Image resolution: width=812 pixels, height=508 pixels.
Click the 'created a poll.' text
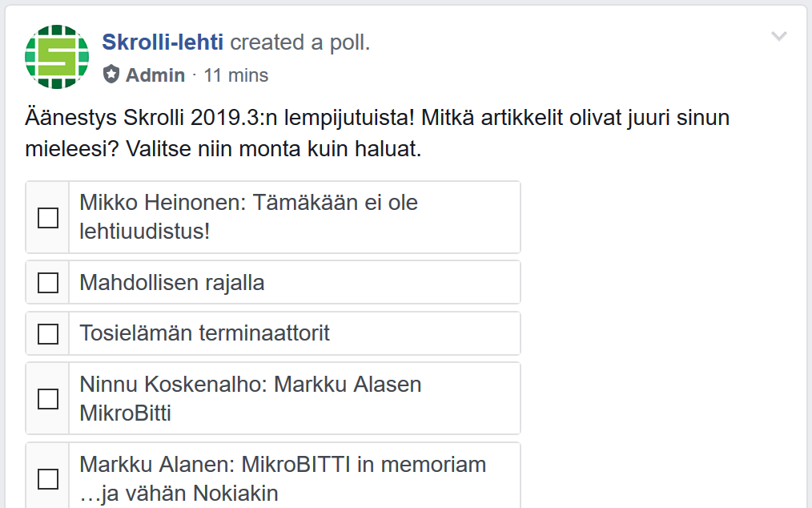[300, 42]
